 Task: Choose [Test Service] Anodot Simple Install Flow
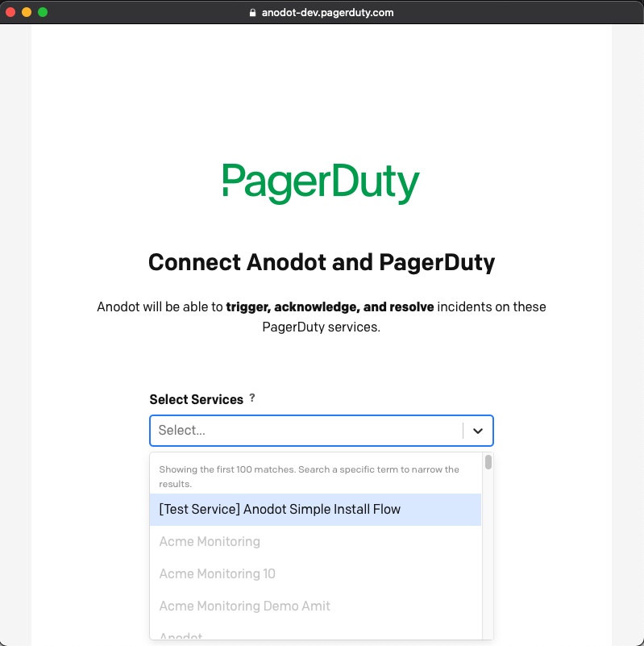pyautogui.click(x=315, y=509)
